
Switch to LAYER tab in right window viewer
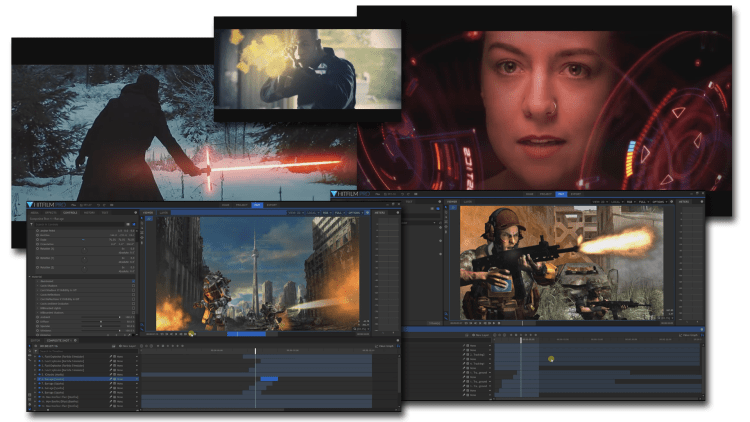(468, 202)
